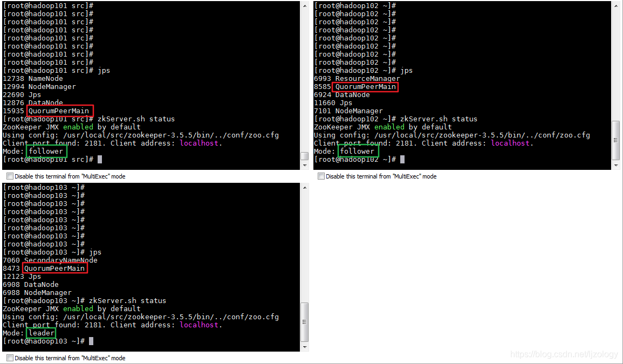
Task: Click the '6908 DataNode' line in hadoop103
Action: pyautogui.click(x=31, y=284)
